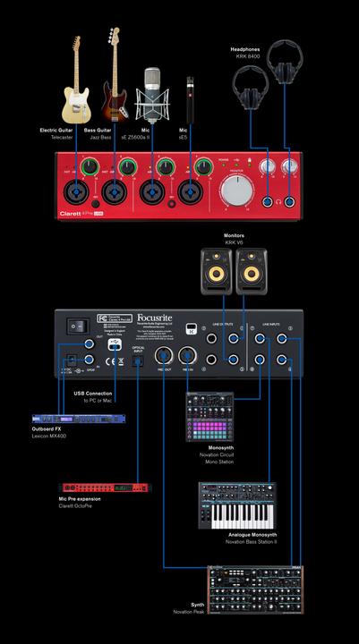This screenshot has width=359, height=644.
Task: Click front combo input 2 with bass cable
Action: [x=114, y=192]
